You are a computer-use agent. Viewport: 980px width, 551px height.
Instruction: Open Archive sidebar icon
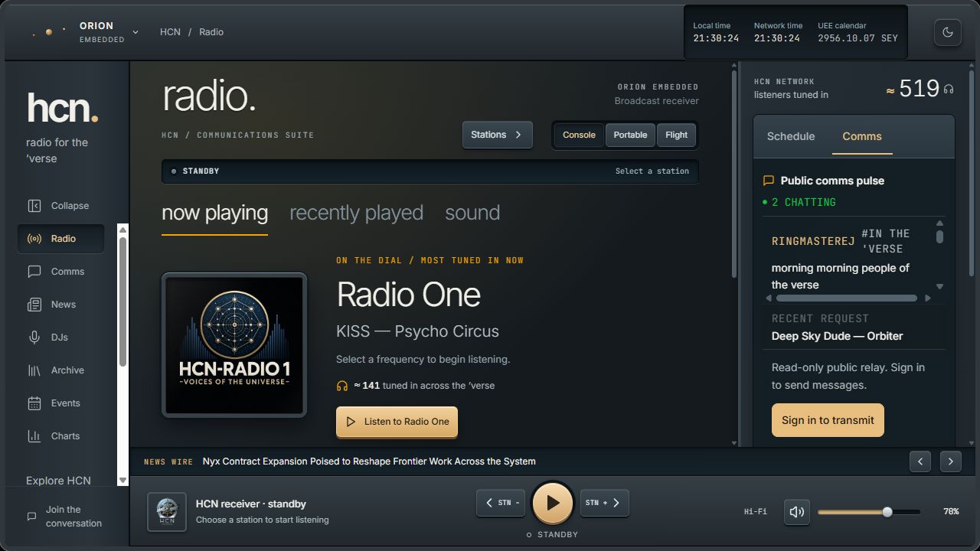(x=34, y=370)
